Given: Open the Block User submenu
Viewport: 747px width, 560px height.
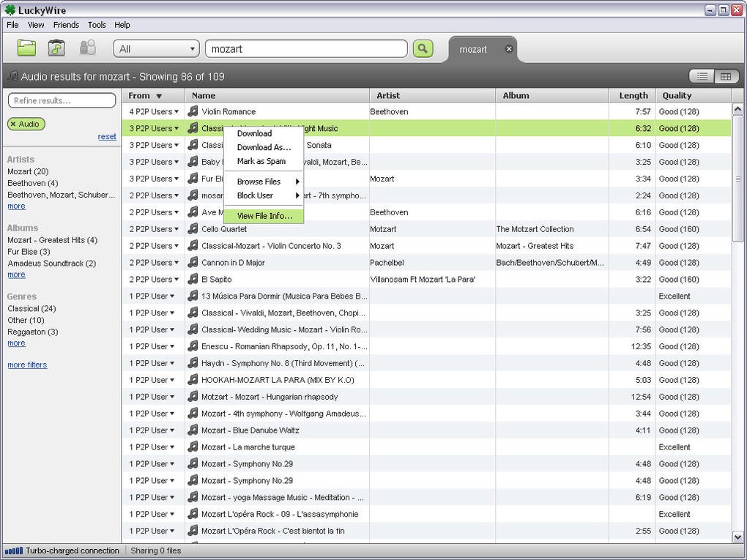Looking at the screenshot, I should pyautogui.click(x=264, y=195).
